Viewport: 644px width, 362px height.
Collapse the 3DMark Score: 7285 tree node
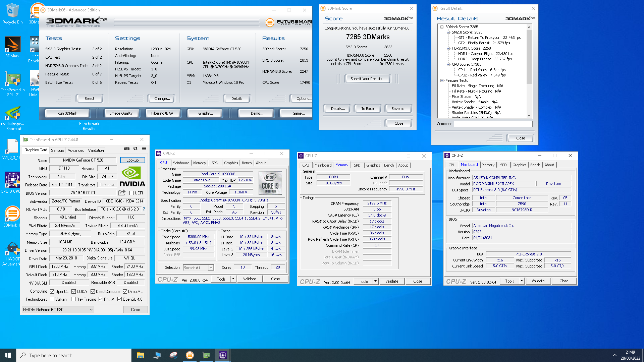(x=442, y=27)
